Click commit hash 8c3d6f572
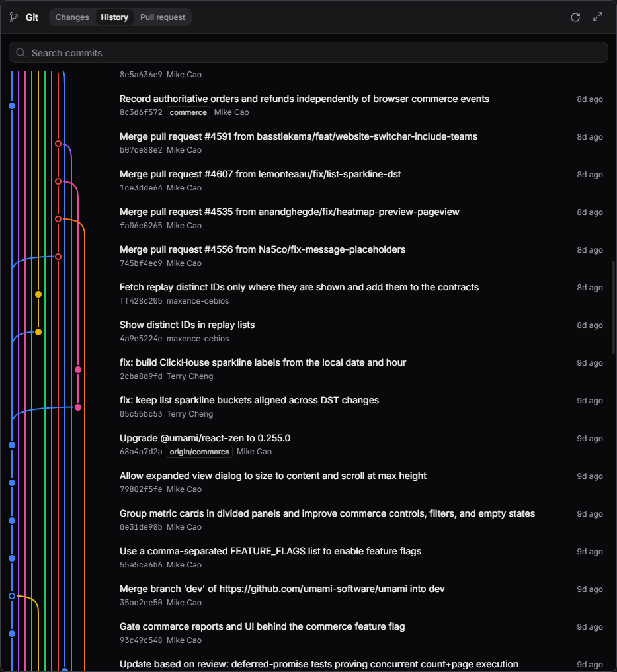The height and width of the screenshot is (672, 617). [141, 112]
